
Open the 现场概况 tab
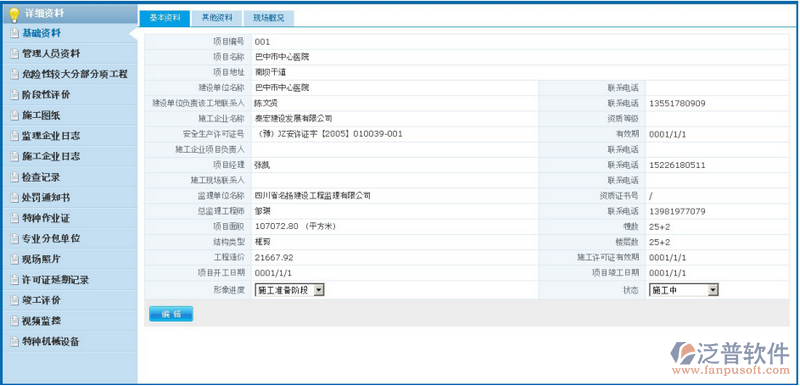[268, 18]
